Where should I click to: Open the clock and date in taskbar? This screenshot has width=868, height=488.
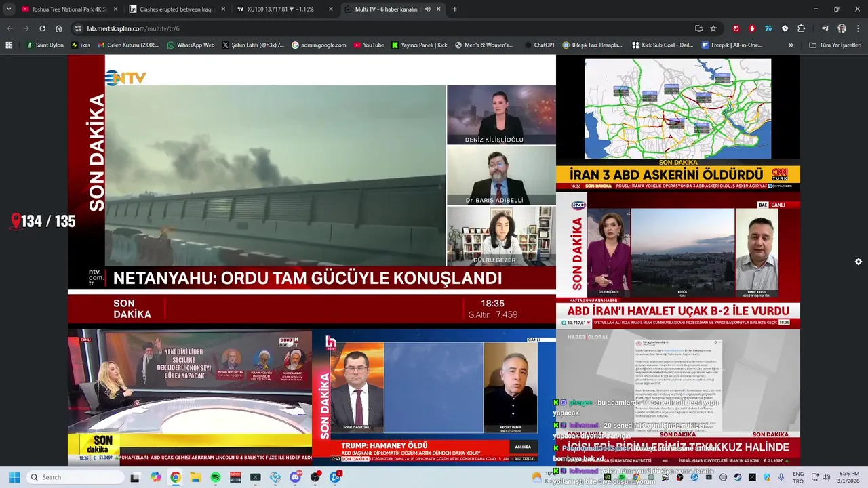tap(849, 477)
